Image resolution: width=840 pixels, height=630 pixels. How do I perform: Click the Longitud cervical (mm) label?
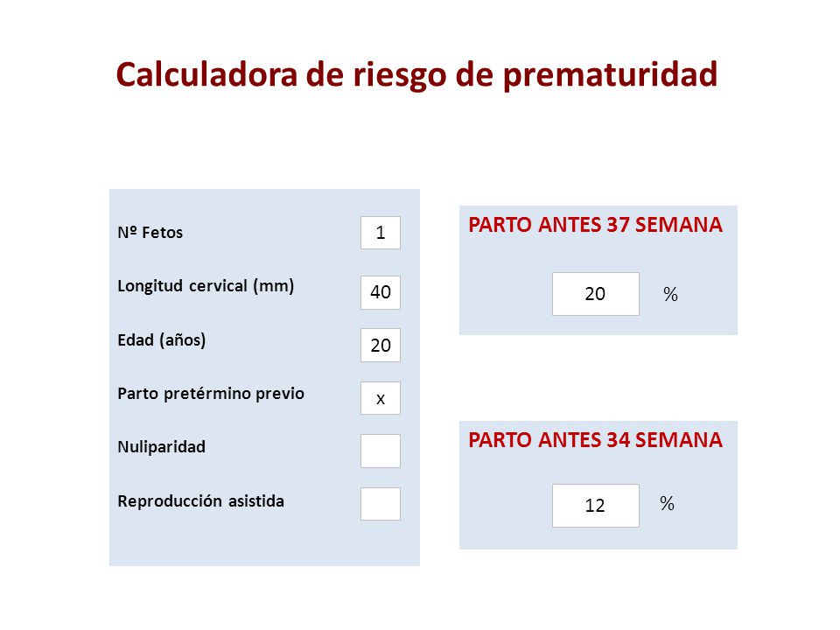[x=206, y=285]
